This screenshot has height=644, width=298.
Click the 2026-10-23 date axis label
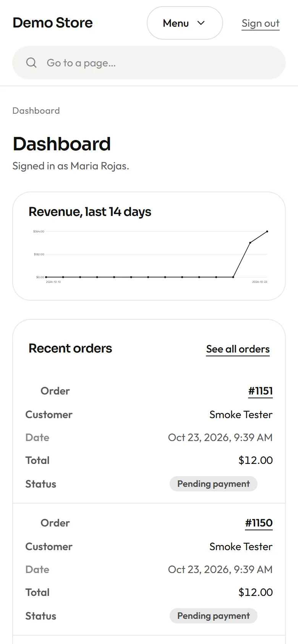259,282
